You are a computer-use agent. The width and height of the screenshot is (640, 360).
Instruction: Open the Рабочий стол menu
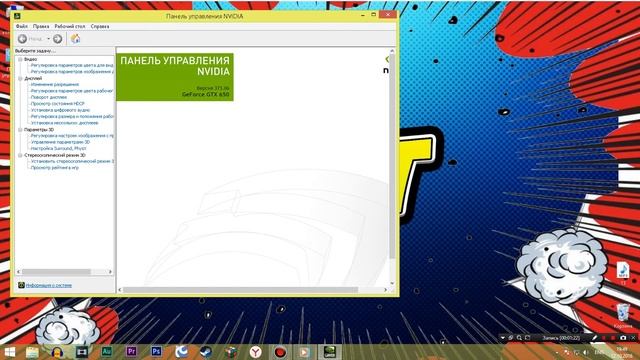click(70, 26)
